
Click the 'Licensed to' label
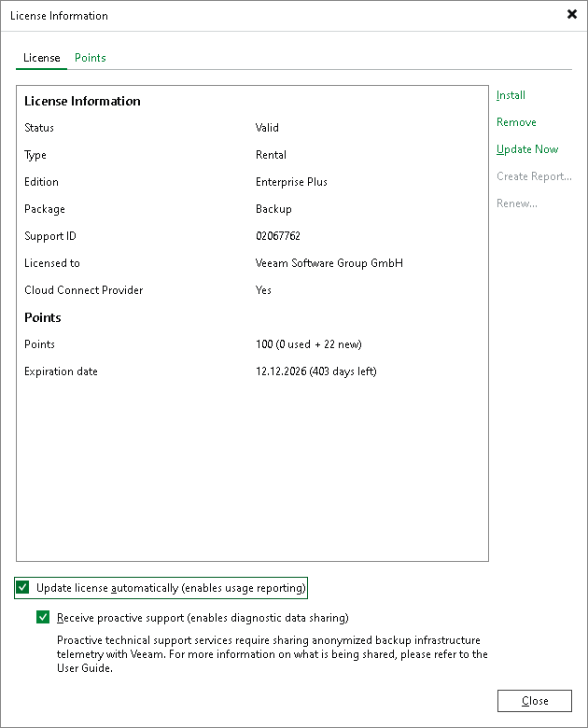(x=52, y=263)
